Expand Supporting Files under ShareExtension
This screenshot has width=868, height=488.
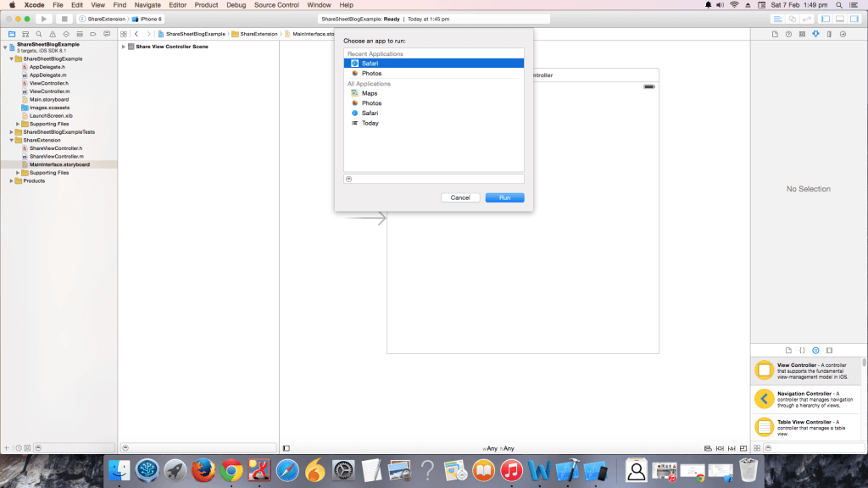(18, 173)
